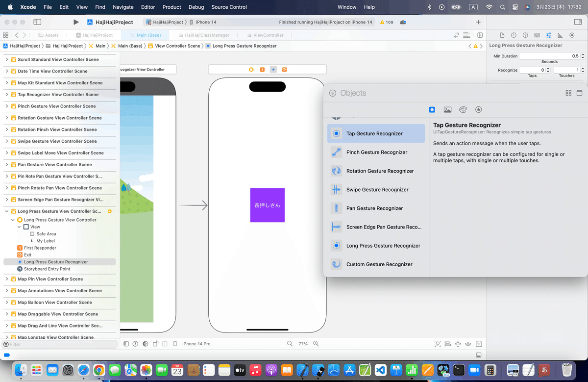Image resolution: width=588 pixels, height=382 pixels.
Task: Pick Custom Gesture Recognizer object
Action: 376,264
